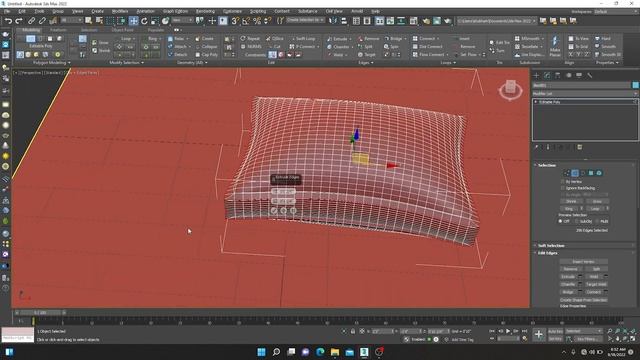Enable the Ignore Backfacing checkbox
The width and height of the screenshot is (640, 360).
[562, 188]
